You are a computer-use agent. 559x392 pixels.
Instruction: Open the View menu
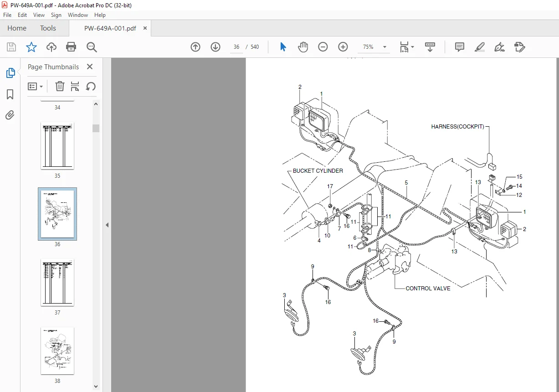point(39,15)
